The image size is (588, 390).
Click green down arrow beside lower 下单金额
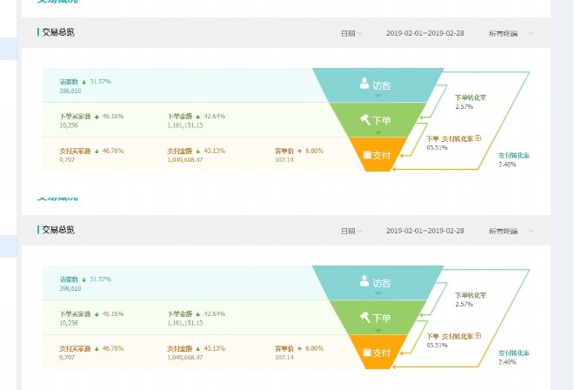(x=198, y=314)
